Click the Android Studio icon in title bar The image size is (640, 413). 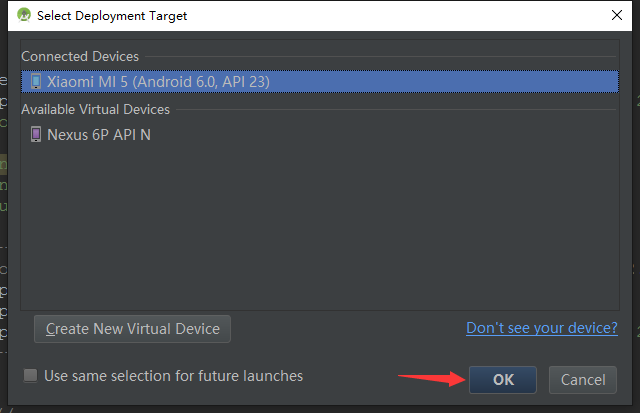pos(24,15)
